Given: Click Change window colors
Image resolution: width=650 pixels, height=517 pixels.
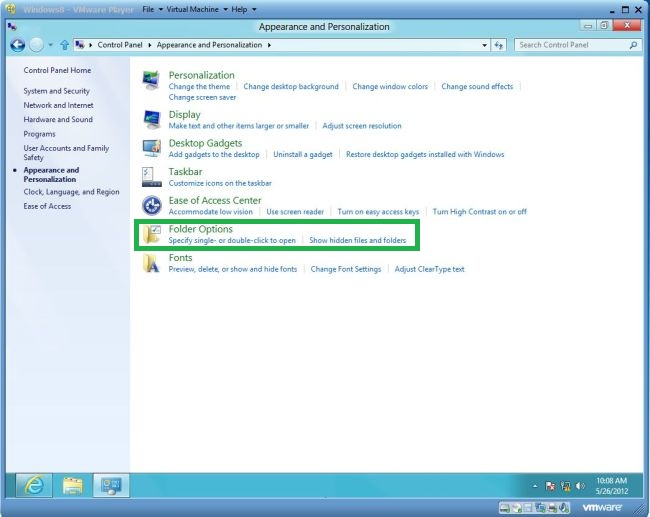Looking at the screenshot, I should (390, 86).
